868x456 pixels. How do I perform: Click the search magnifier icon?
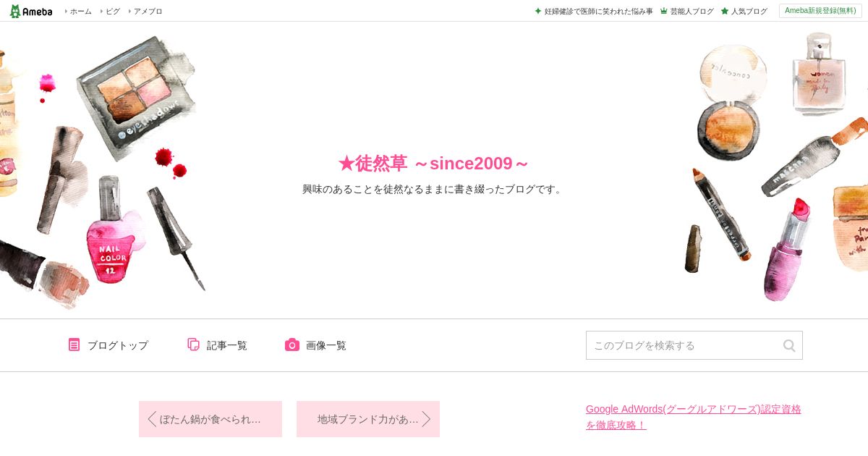tap(789, 345)
